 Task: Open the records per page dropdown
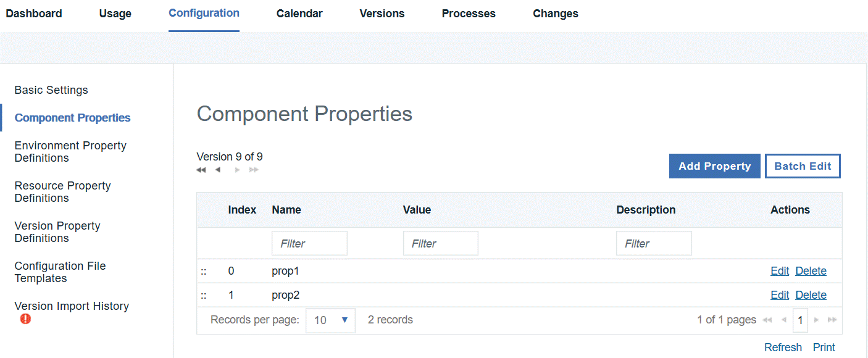(x=330, y=320)
